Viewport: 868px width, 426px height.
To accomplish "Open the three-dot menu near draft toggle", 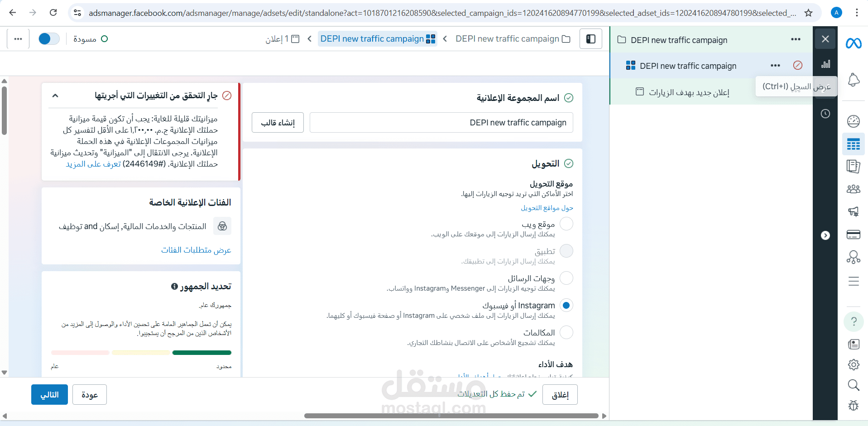I will [18, 39].
